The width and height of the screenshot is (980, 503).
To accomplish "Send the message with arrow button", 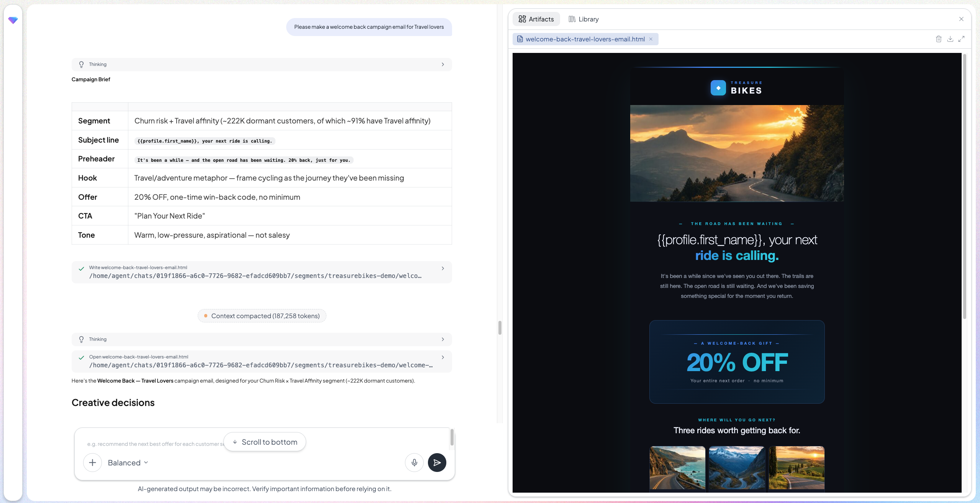I will [x=437, y=462].
